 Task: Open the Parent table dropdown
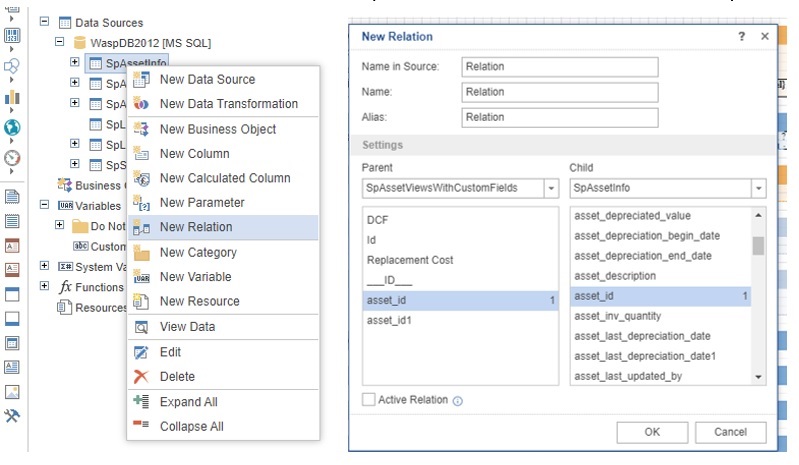click(551, 188)
